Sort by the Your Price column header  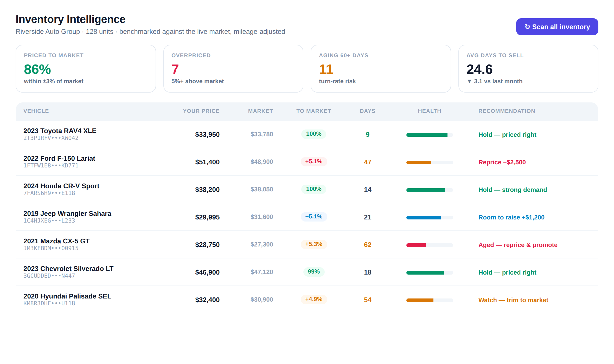pos(201,111)
